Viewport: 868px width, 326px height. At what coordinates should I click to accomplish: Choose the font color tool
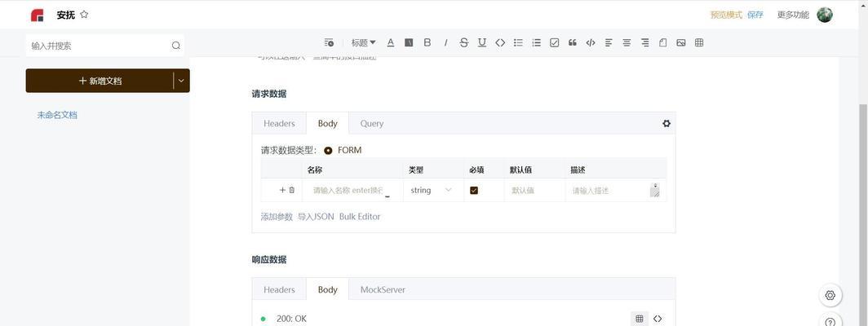click(x=390, y=42)
